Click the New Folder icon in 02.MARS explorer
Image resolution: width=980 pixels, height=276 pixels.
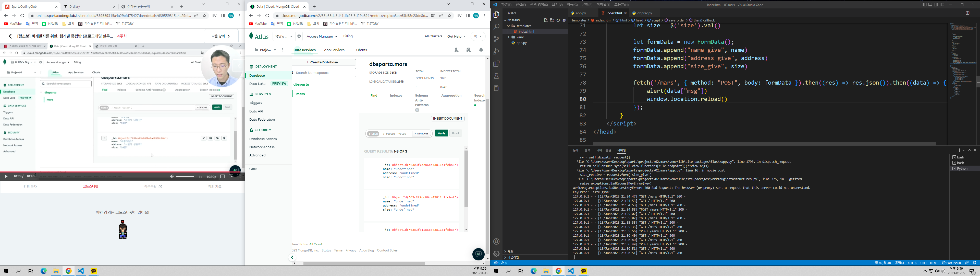552,20
